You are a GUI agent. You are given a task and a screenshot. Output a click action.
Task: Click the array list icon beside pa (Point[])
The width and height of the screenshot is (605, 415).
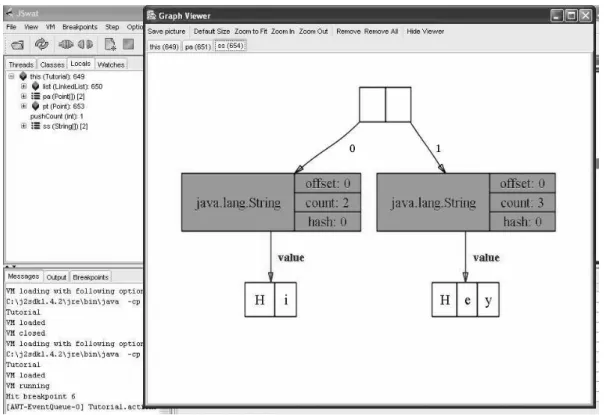tap(35, 96)
